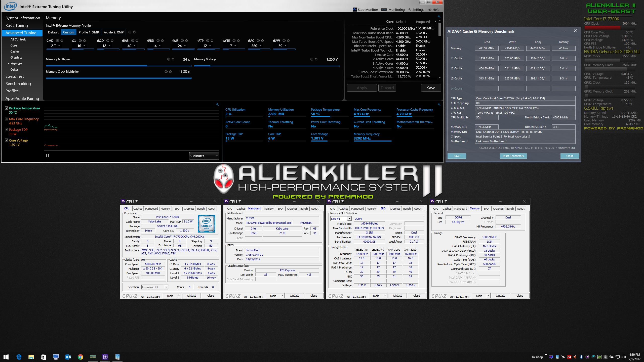
Task: Open Chrome from the taskbar
Action: (x=80, y=357)
